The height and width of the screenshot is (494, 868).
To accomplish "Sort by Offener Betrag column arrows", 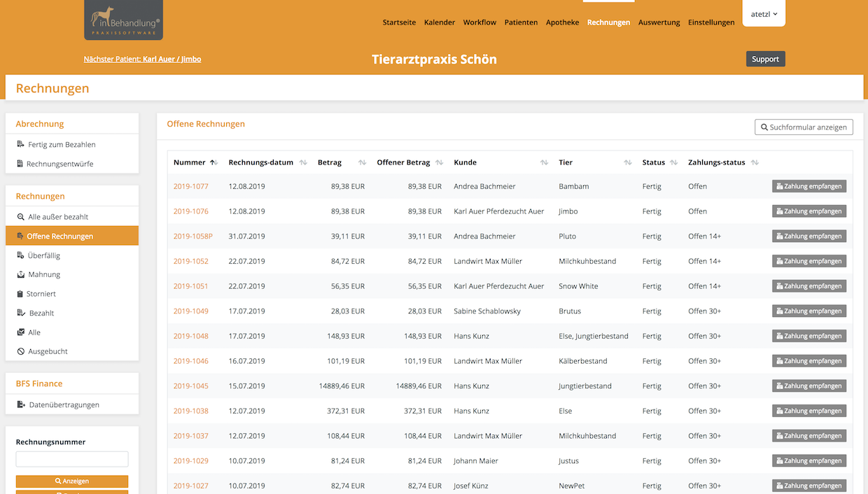I will [439, 162].
